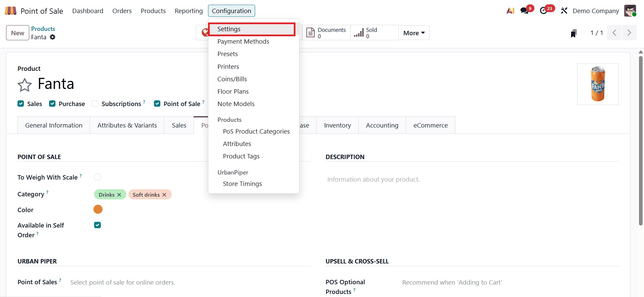
Task: Select Settings from Configuration menu
Action: tap(252, 29)
